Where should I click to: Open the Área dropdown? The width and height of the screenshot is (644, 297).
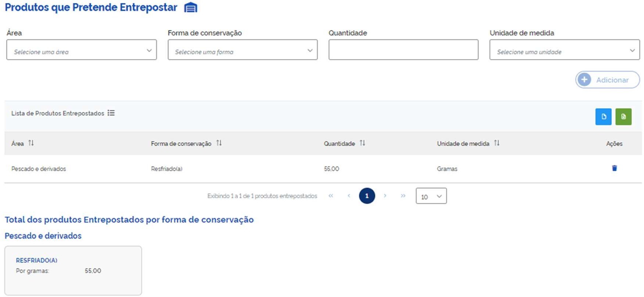[x=82, y=50]
